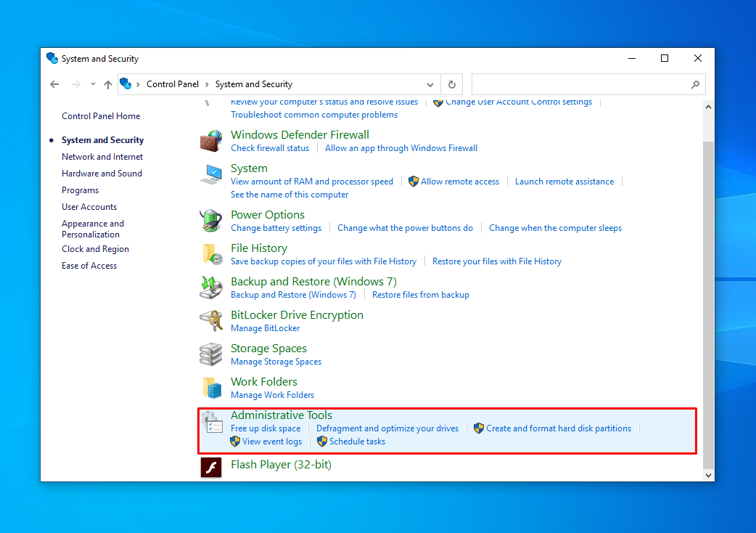The image size is (756, 533).
Task: Select Appearance and Personalization in the sidebar
Action: 93,229
